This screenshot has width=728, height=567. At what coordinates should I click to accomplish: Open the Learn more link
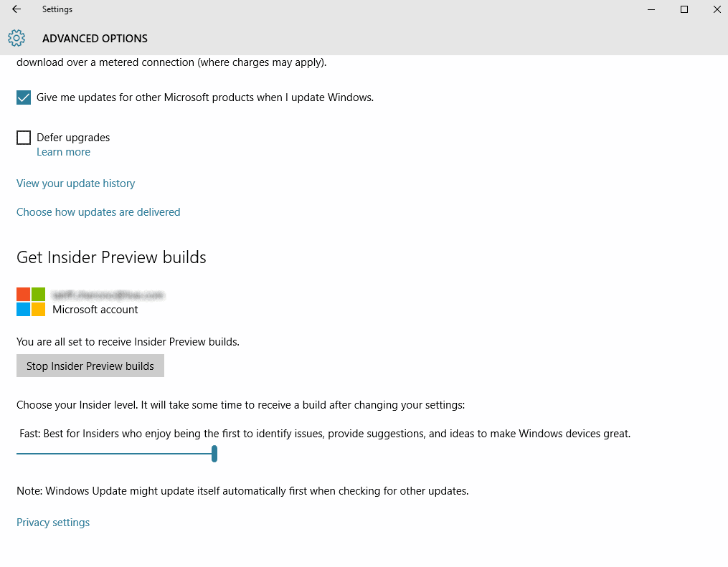pos(64,152)
